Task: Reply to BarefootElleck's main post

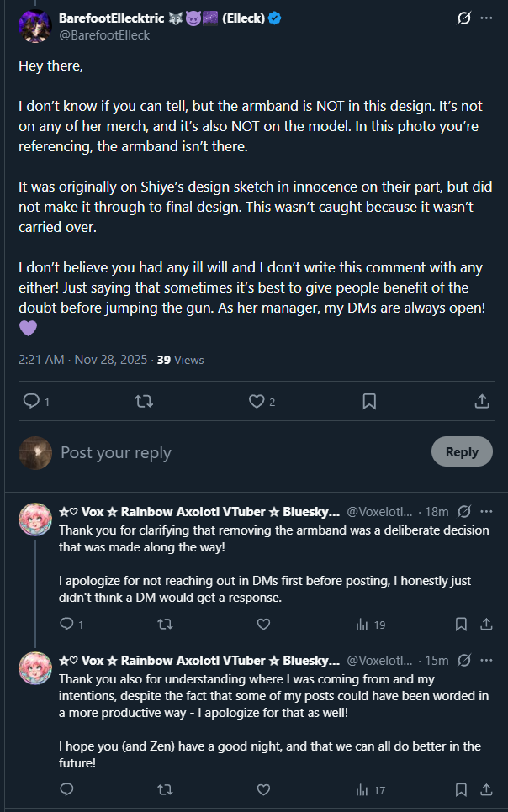Action: click(x=32, y=402)
